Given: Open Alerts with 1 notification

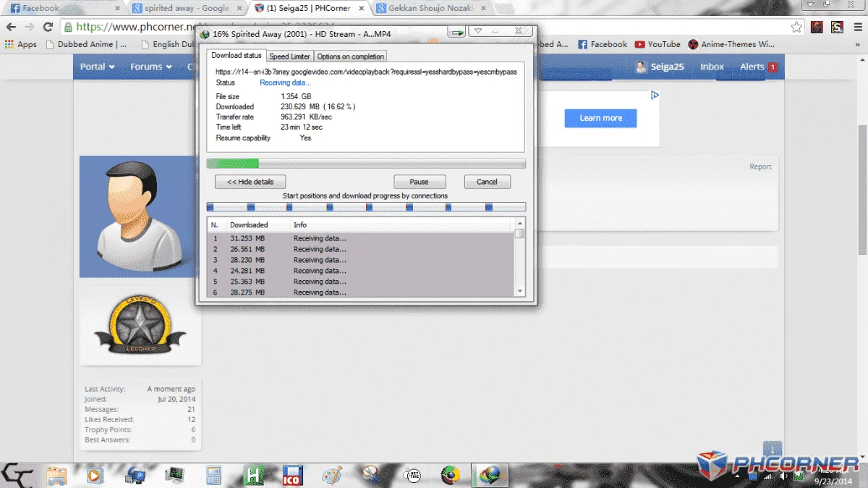Looking at the screenshot, I should [x=758, y=67].
